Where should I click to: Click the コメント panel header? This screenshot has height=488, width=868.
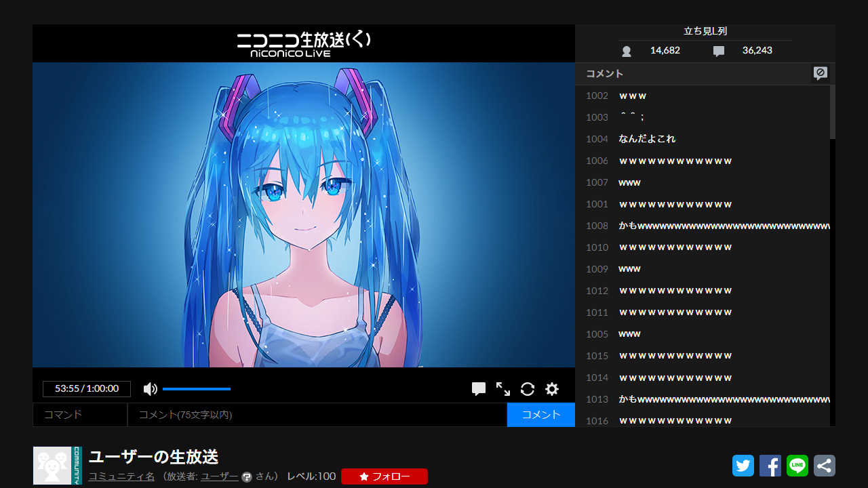tap(604, 73)
